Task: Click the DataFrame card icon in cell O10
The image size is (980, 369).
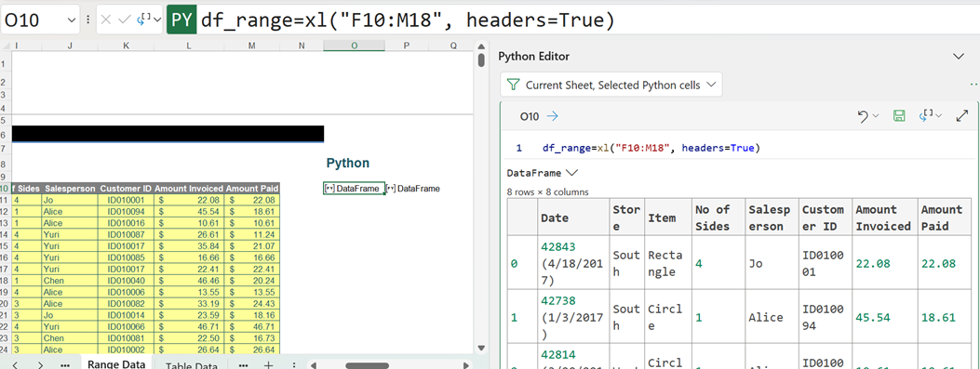Action: [x=329, y=188]
